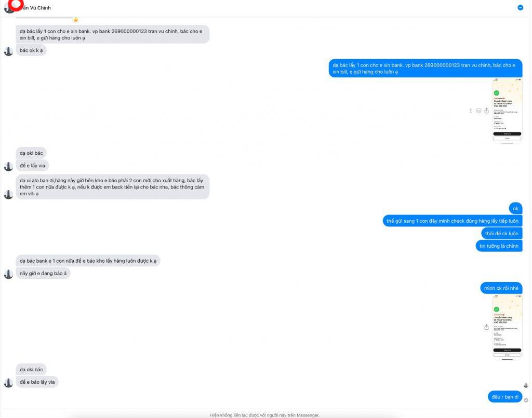Viewport: 532px width, 418px height.
Task: Forward the first transfer receipt image
Action: pyautogui.click(x=486, y=111)
